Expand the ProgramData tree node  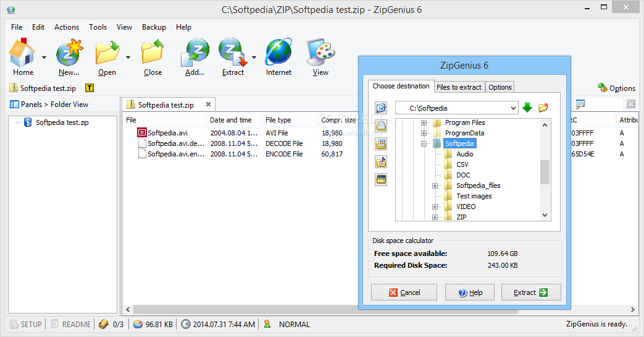click(x=424, y=134)
